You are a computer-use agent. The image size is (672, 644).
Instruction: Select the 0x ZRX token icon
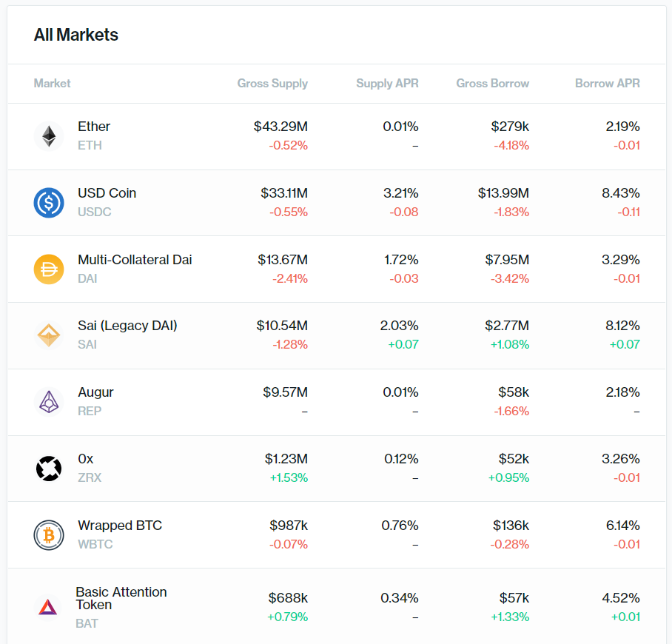[49, 468]
